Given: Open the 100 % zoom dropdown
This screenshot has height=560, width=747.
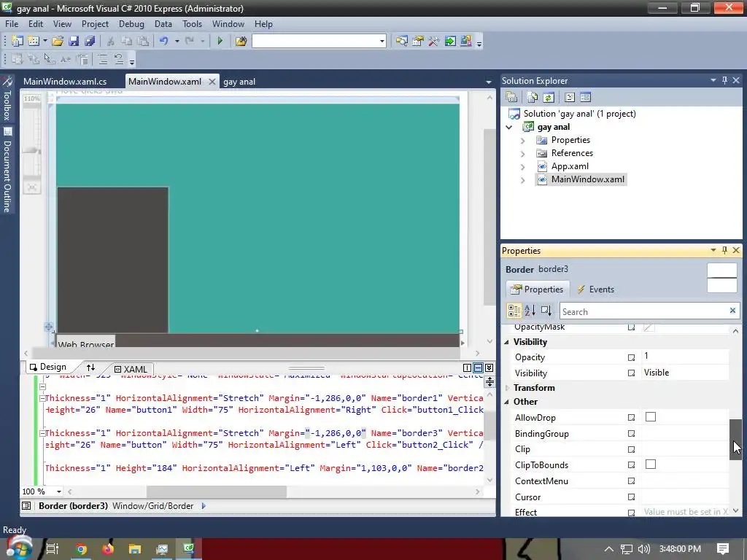Looking at the screenshot, I should coord(58,491).
